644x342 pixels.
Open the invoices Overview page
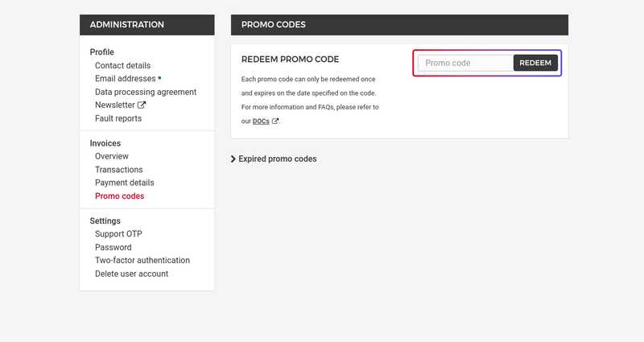(x=111, y=157)
